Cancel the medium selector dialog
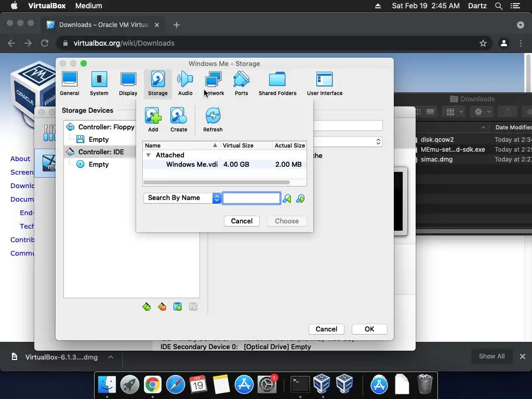532x399 pixels. coord(242,221)
